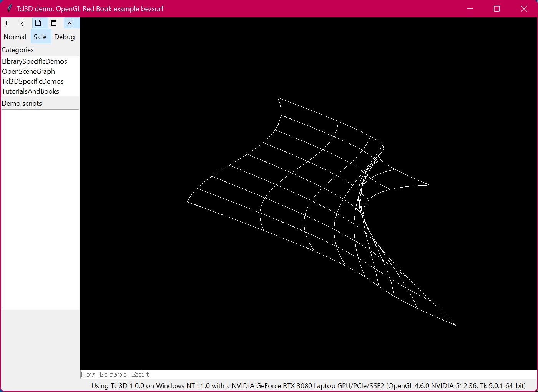Click the Tcl3D version status bar text

click(309, 386)
